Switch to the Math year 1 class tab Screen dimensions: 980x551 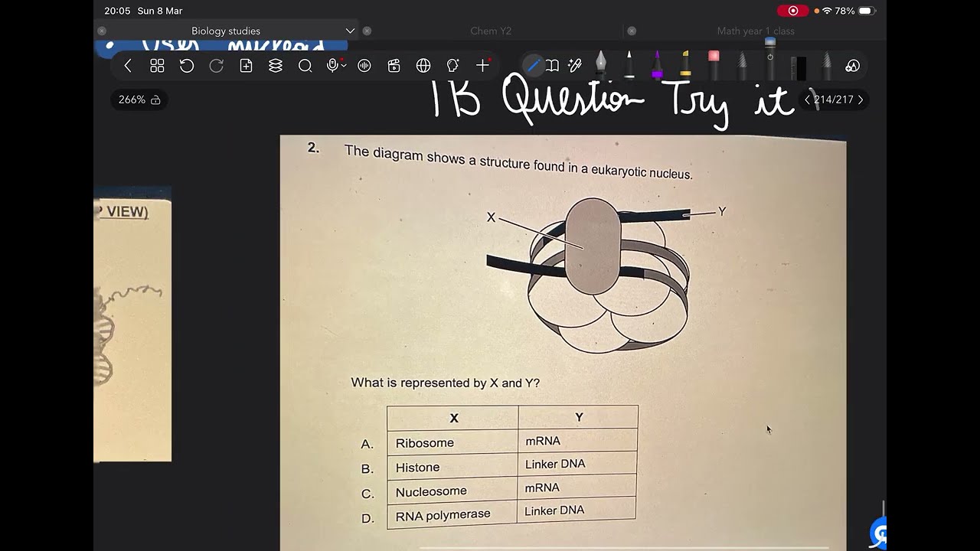[x=756, y=31]
